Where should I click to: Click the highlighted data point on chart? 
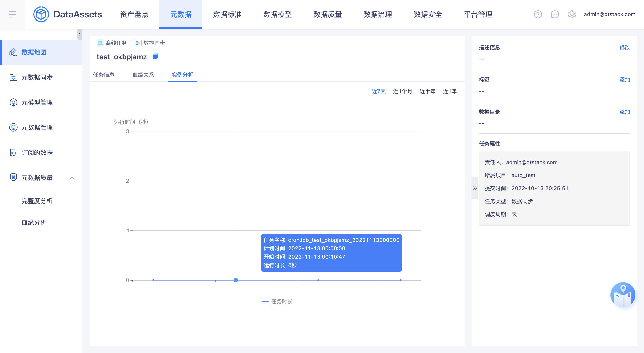tap(236, 280)
